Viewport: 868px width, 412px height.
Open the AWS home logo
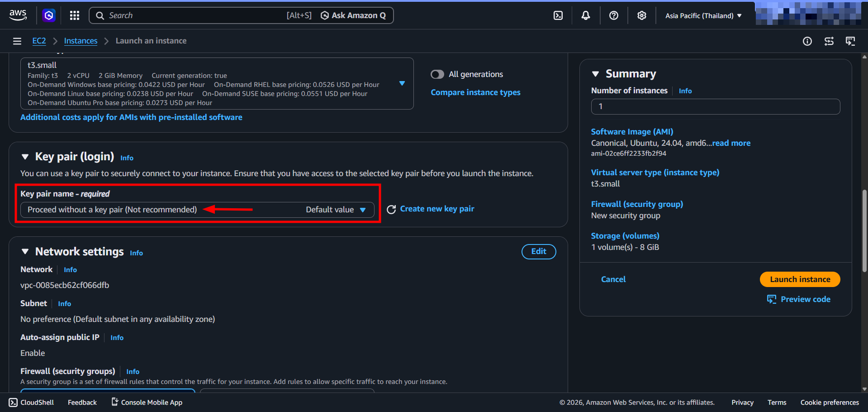18,15
